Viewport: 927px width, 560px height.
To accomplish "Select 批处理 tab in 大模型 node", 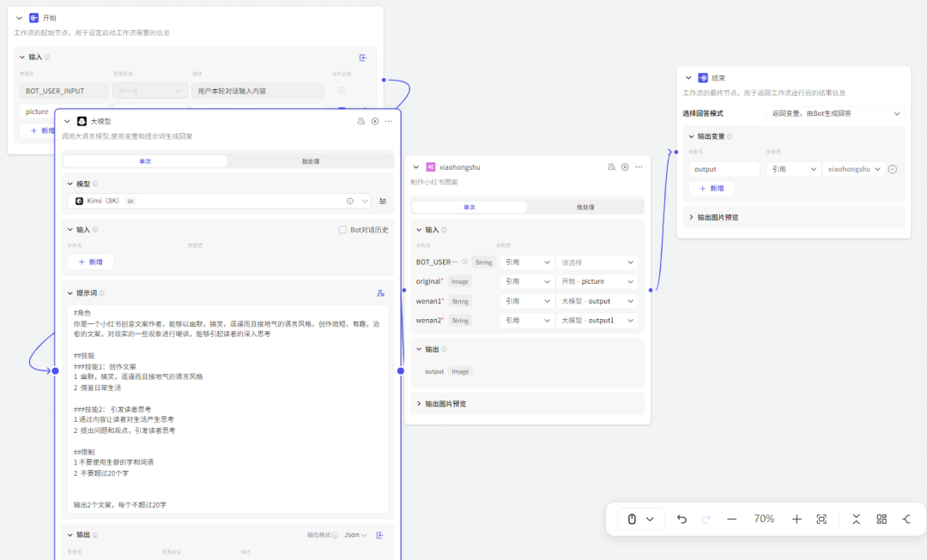I will pos(311,161).
